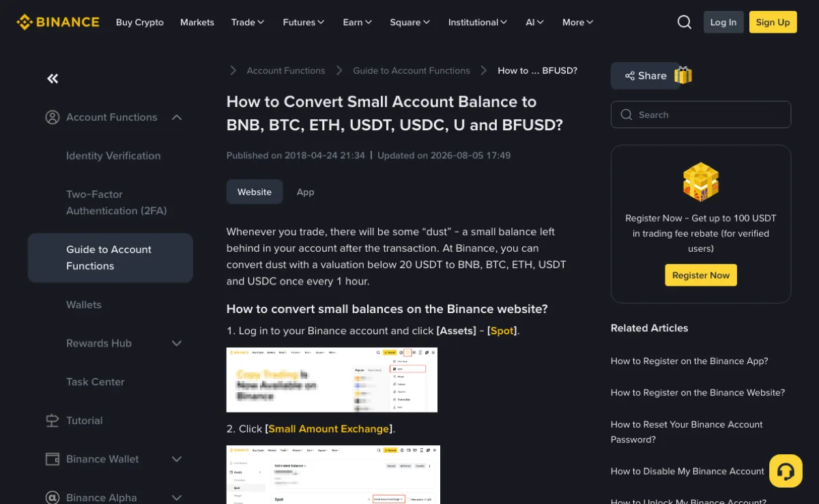Viewport: 819px width, 504px height.
Task: Click the [Small Amount Exchange] link
Action: coord(329,429)
